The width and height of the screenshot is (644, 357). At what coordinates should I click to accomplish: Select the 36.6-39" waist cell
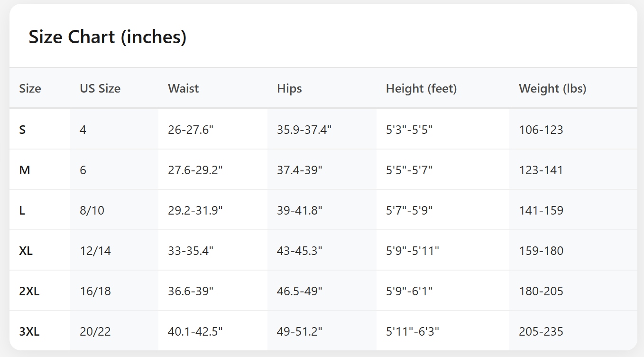[191, 291]
